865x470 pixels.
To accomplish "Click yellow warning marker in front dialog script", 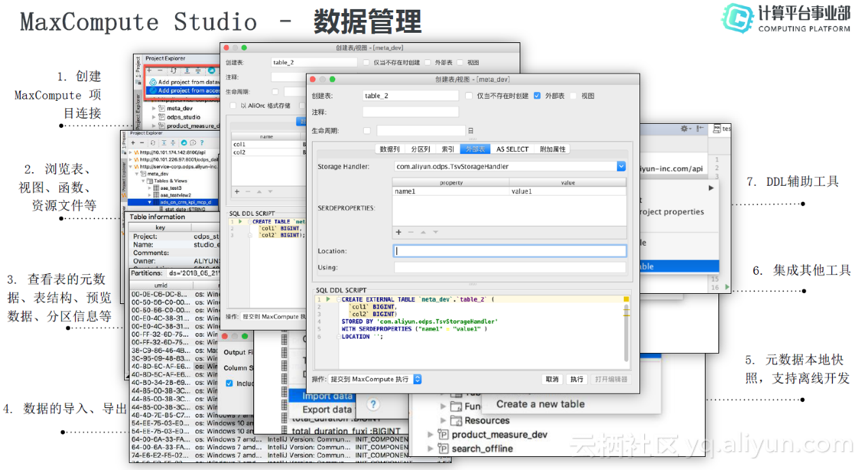I will (626, 300).
